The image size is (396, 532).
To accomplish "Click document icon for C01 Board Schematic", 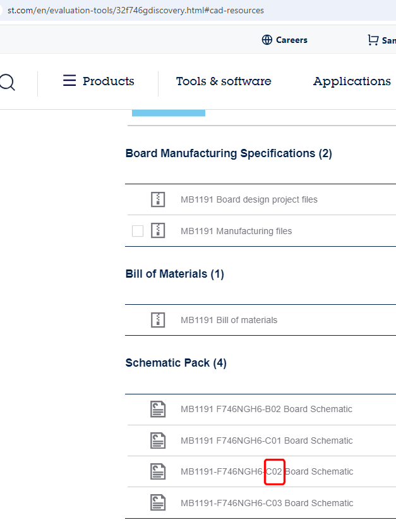I will pos(158,440).
